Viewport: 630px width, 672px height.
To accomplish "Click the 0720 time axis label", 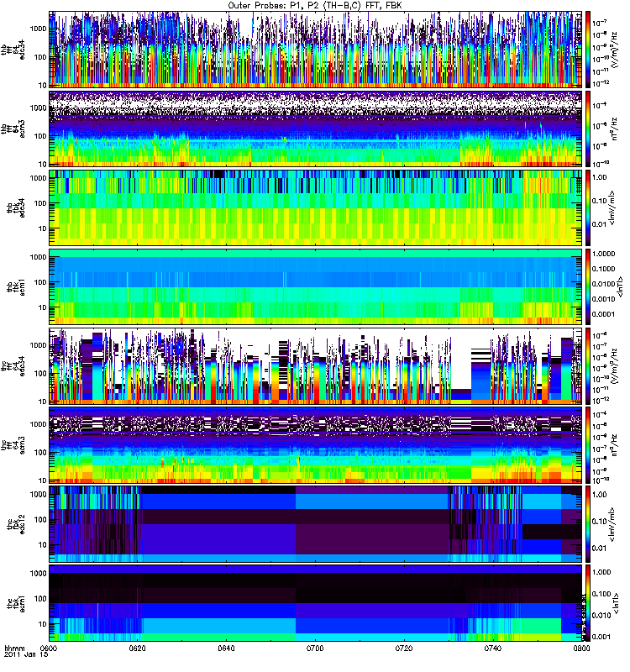I will 404,648.
